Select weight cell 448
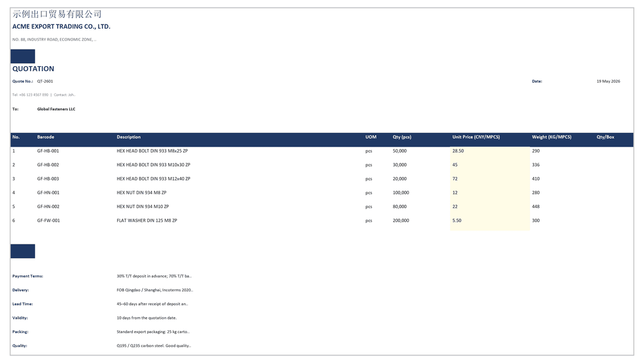Image resolution: width=644 pixels, height=363 pixels. pyautogui.click(x=535, y=207)
